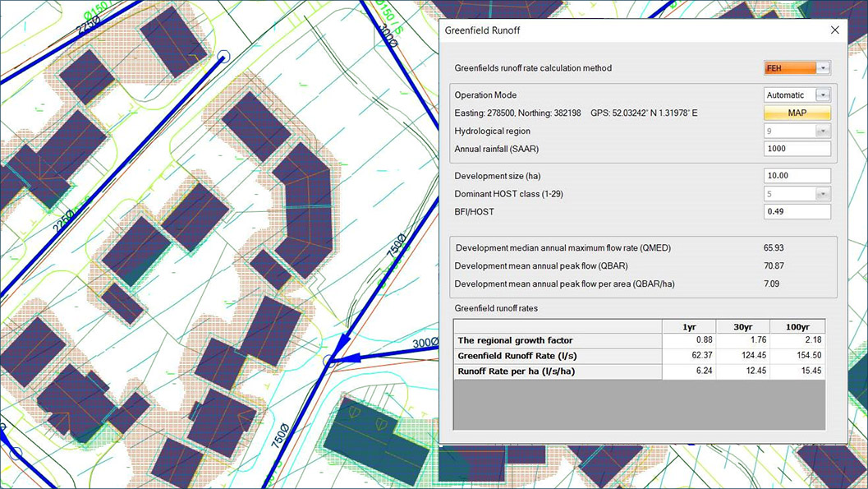
Task: Expand the Dominant HOST class dropdown
Action: pos(824,193)
